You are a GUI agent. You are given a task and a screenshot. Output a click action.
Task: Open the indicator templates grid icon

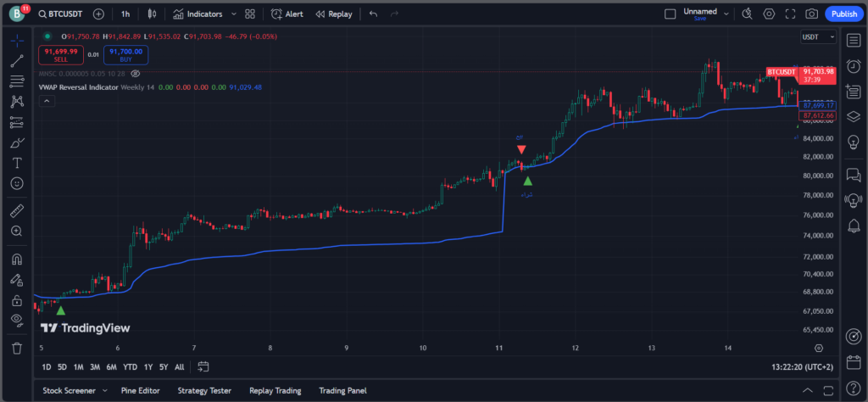(x=250, y=14)
